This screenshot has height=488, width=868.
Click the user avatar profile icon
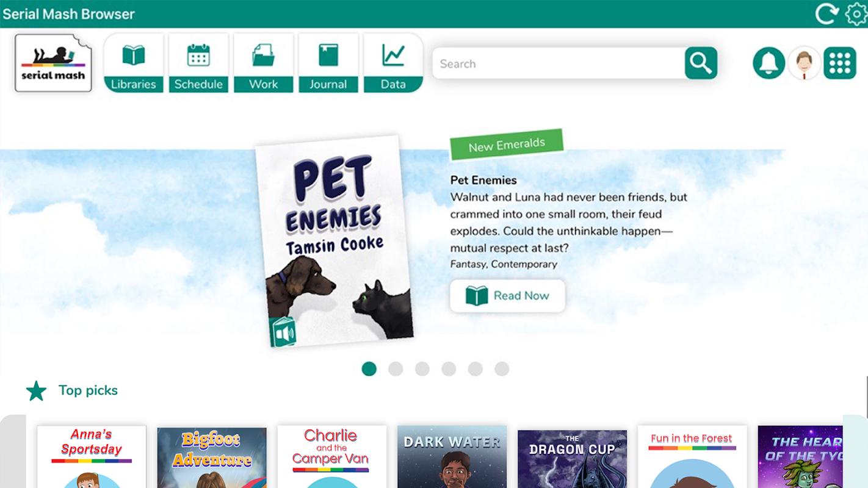point(805,63)
